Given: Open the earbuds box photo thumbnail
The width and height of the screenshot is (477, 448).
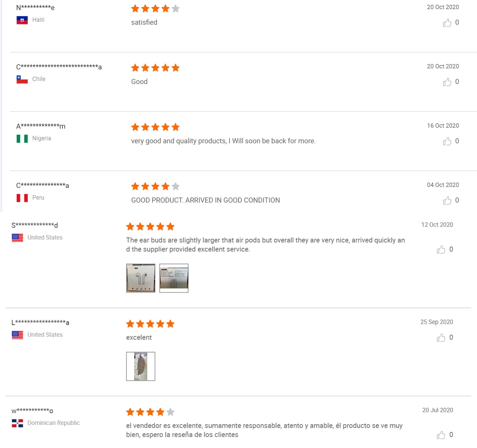Looking at the screenshot, I should [x=141, y=278].
